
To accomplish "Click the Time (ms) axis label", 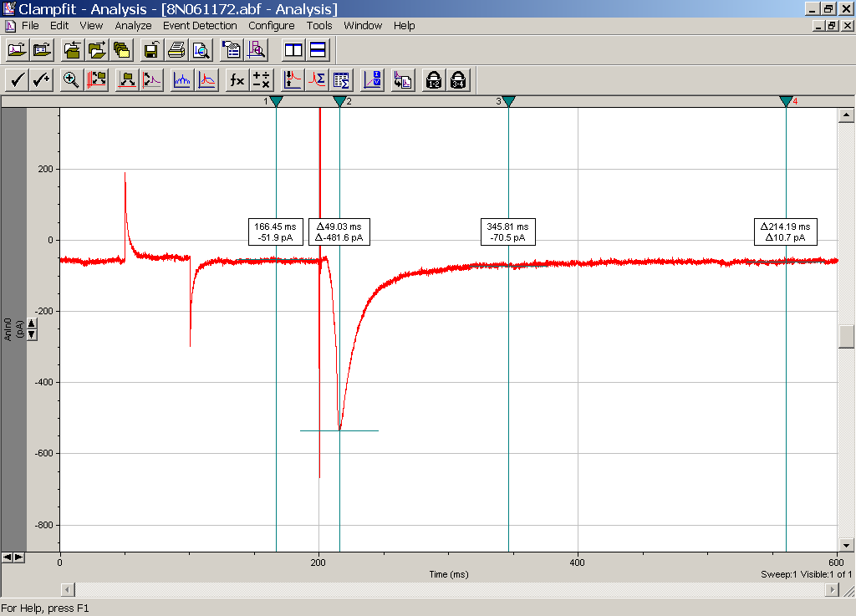I will pos(449,574).
